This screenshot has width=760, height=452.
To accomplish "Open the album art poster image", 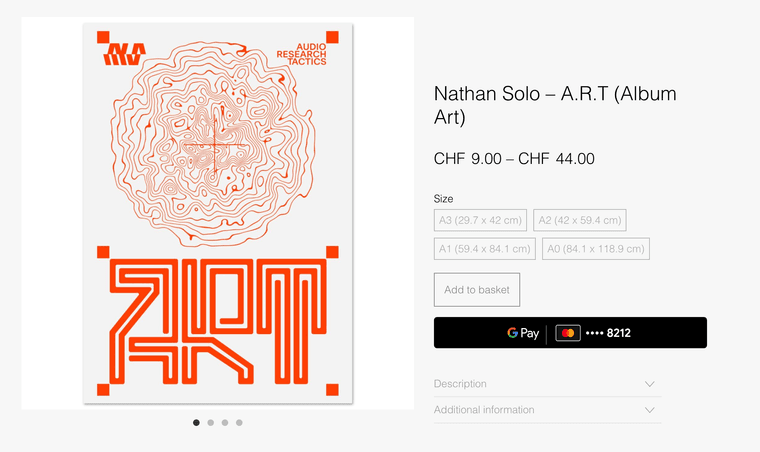I will point(218,213).
